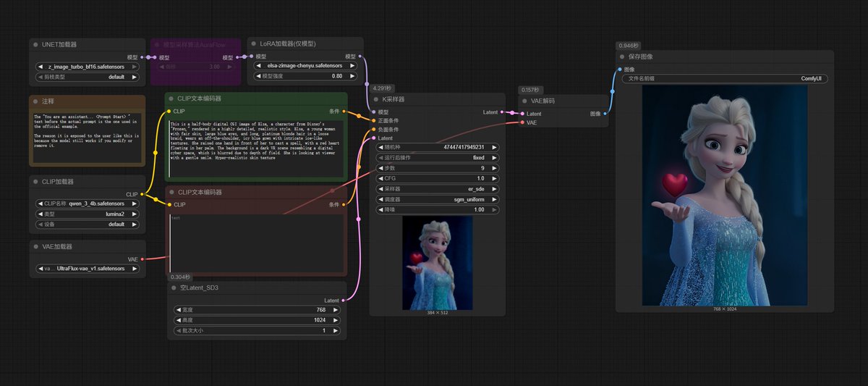Viewport: 868px width, 386px height.
Task: Click the 模型 output port of UNET加载器
Action: point(143,56)
